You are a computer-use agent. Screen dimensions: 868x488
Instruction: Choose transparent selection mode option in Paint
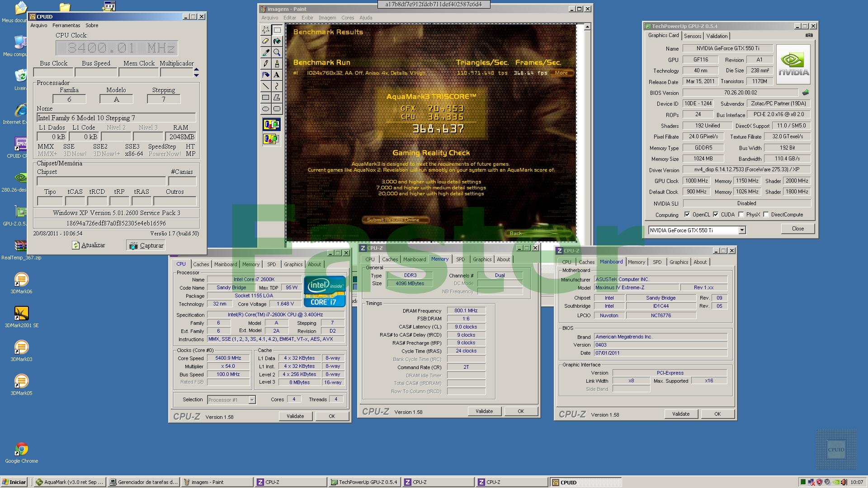[271, 139]
